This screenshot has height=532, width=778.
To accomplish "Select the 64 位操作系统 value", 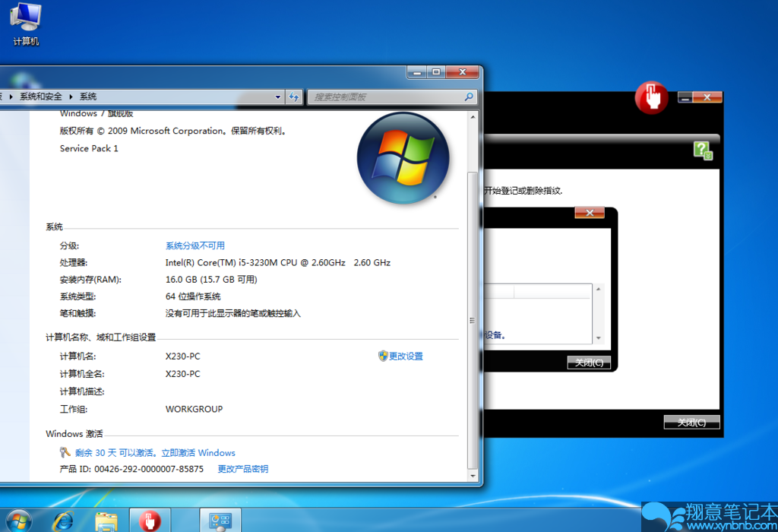I will pyautogui.click(x=193, y=296).
